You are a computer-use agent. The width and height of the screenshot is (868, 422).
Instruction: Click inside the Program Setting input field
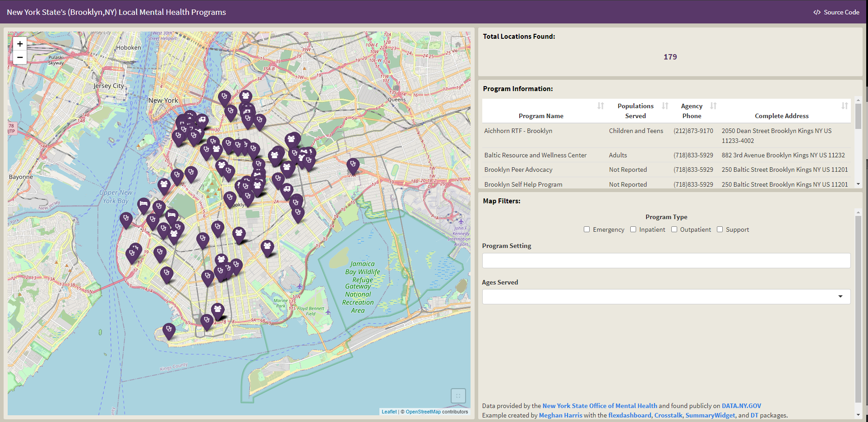[x=666, y=260]
